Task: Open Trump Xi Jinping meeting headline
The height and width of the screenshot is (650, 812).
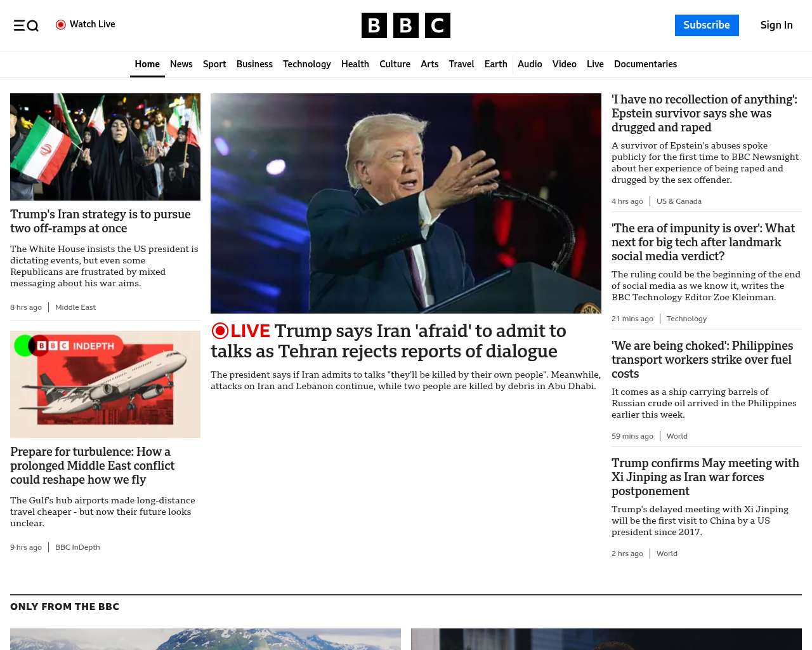Action: [x=705, y=477]
